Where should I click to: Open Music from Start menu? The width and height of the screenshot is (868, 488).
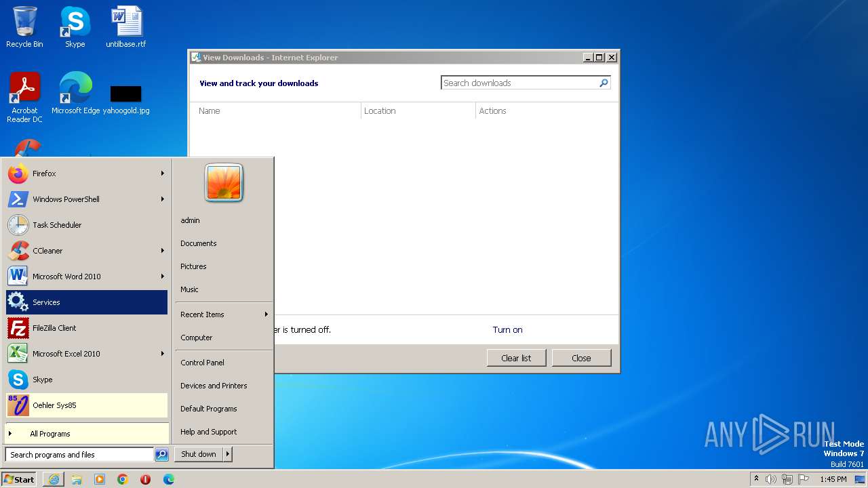point(189,289)
